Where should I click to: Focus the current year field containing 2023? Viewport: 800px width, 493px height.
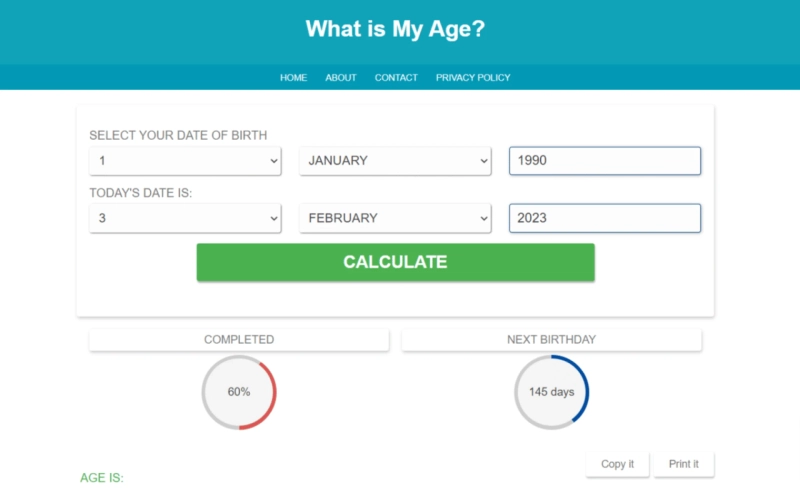pyautogui.click(x=604, y=218)
